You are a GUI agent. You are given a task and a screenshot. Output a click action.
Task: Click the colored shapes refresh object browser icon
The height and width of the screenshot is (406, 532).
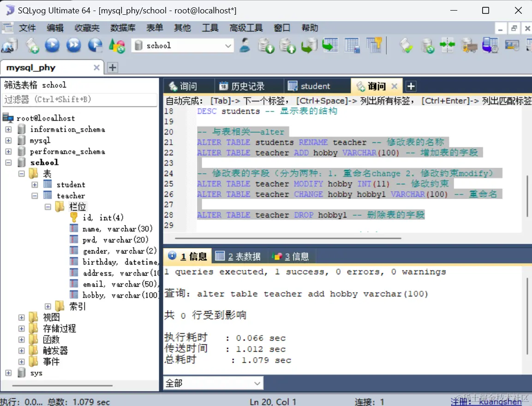[x=117, y=46]
